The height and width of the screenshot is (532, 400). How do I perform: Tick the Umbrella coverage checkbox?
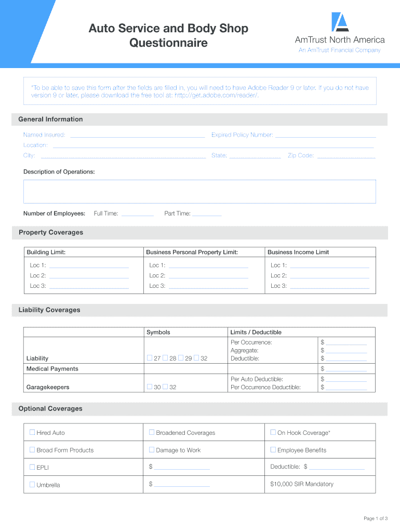click(32, 485)
